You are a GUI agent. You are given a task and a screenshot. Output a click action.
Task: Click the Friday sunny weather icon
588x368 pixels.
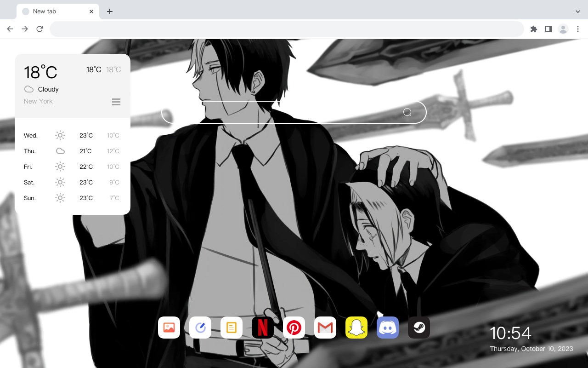(x=60, y=167)
